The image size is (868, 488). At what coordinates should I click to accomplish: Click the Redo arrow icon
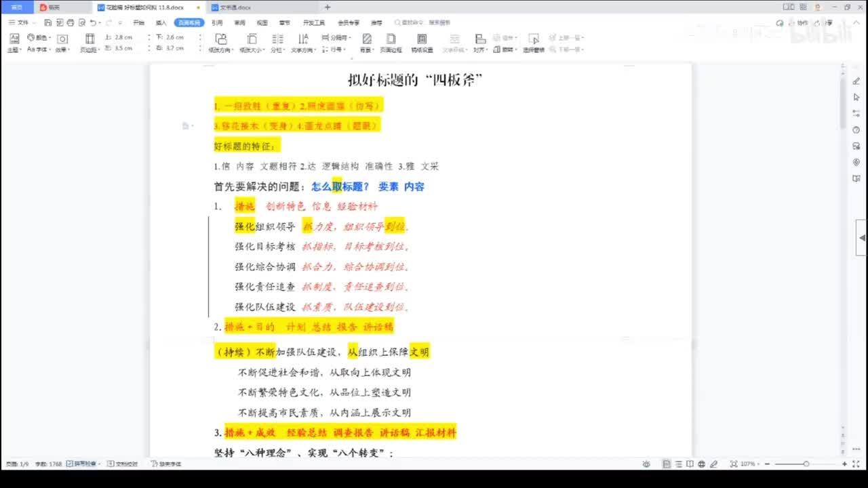(x=108, y=22)
